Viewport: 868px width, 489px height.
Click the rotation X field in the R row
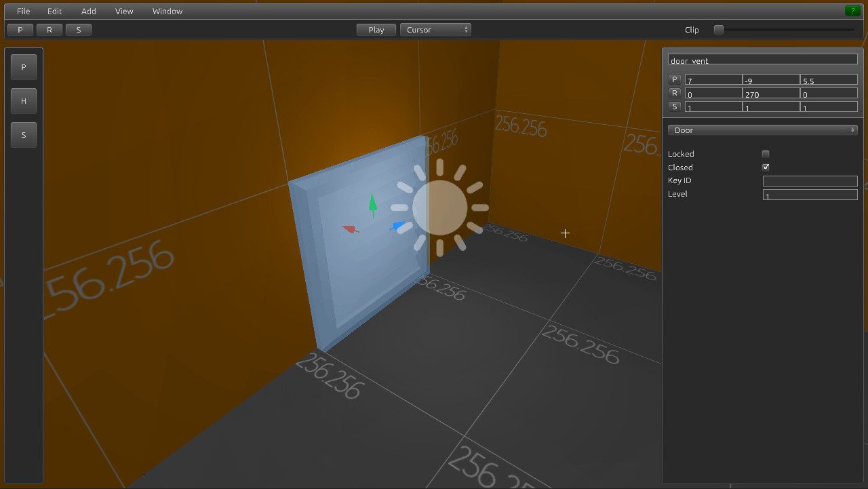pyautogui.click(x=713, y=94)
